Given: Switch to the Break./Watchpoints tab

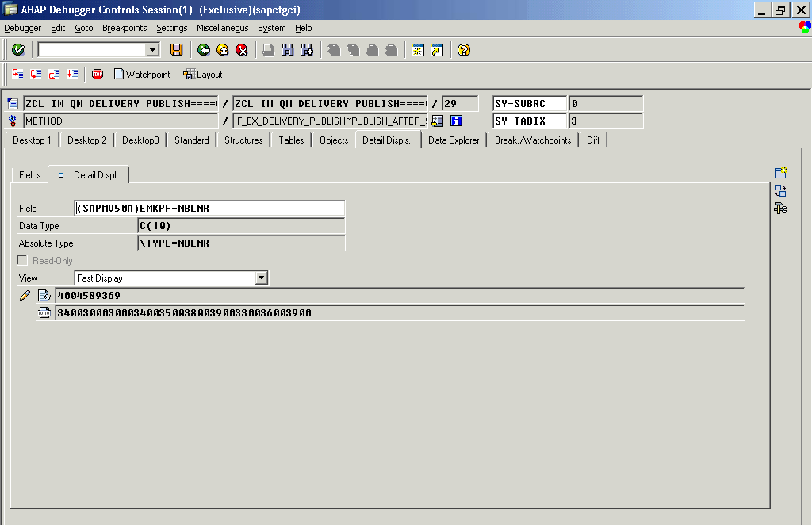Looking at the screenshot, I should (x=533, y=140).
